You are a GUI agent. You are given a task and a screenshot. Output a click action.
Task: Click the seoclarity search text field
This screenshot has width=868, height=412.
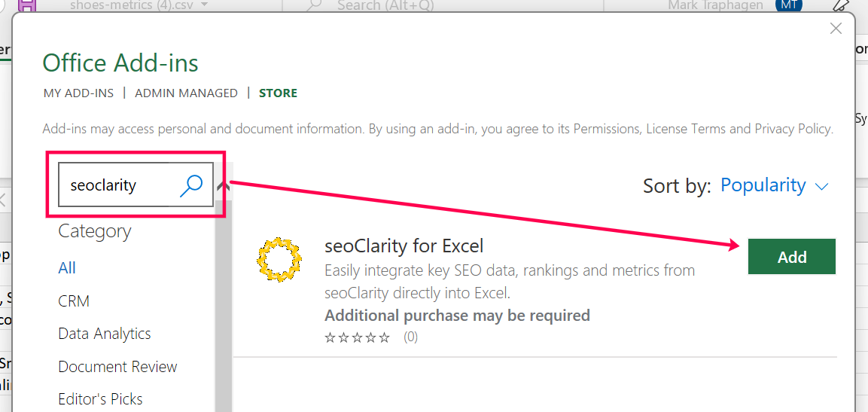pos(120,185)
